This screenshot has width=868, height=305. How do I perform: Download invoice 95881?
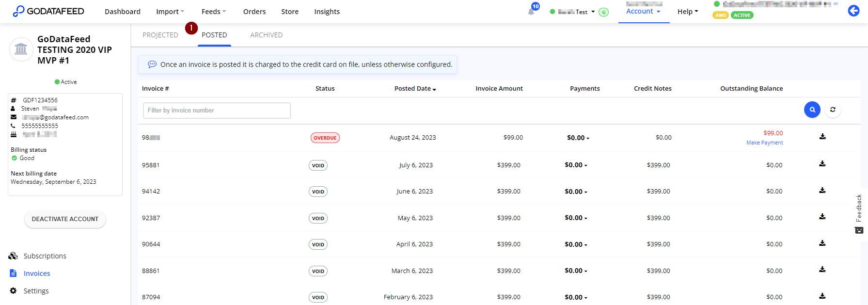(x=822, y=164)
